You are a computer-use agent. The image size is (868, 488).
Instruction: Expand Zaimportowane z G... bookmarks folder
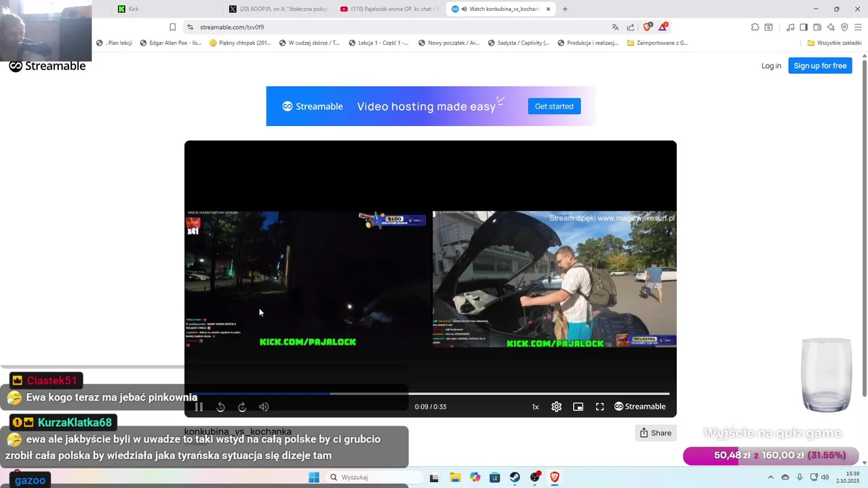point(658,43)
